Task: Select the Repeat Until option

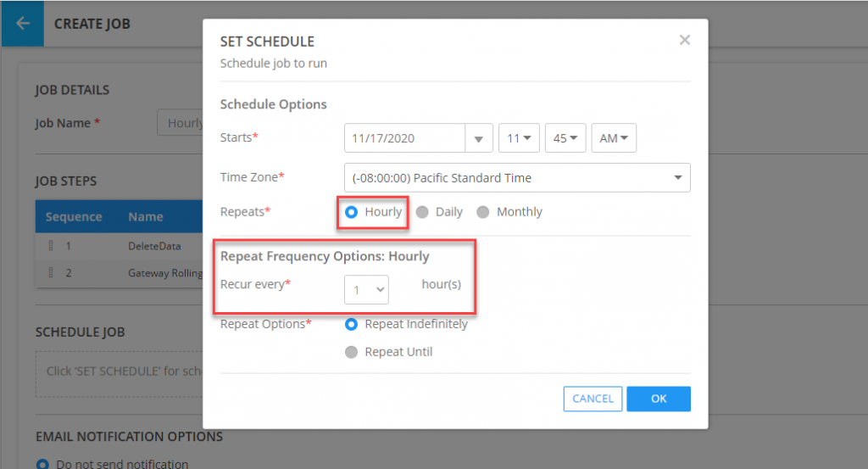Action: [352, 352]
